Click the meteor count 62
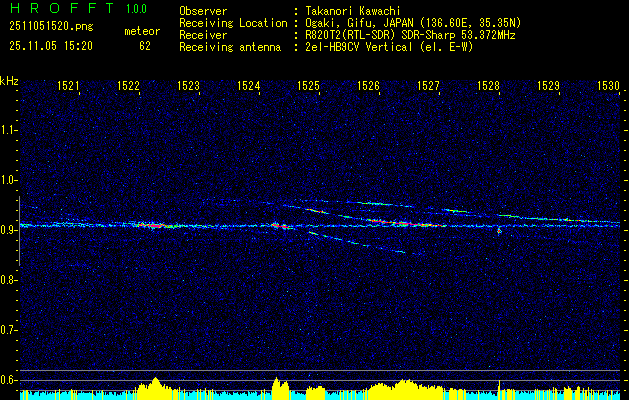The image size is (629, 400). (145, 46)
